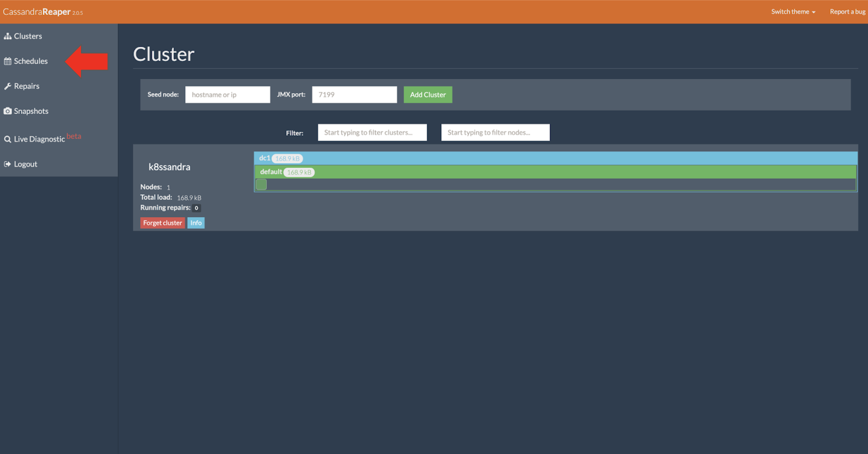Toggle visibility of k8ssandra cluster node

tap(261, 184)
